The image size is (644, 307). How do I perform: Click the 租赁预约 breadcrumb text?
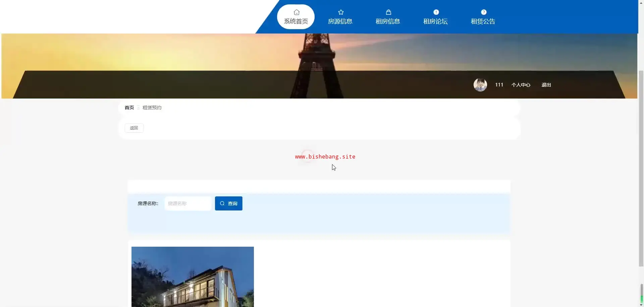click(152, 108)
